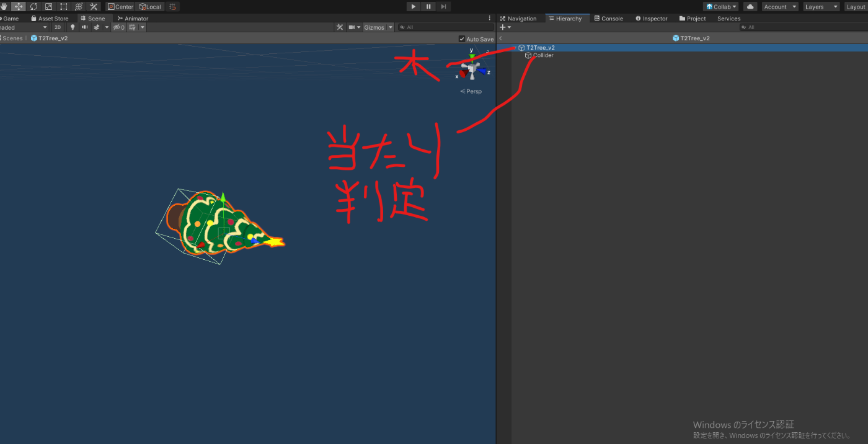The height and width of the screenshot is (444, 868).
Task: Toggle scene effects icon
Action: click(97, 27)
